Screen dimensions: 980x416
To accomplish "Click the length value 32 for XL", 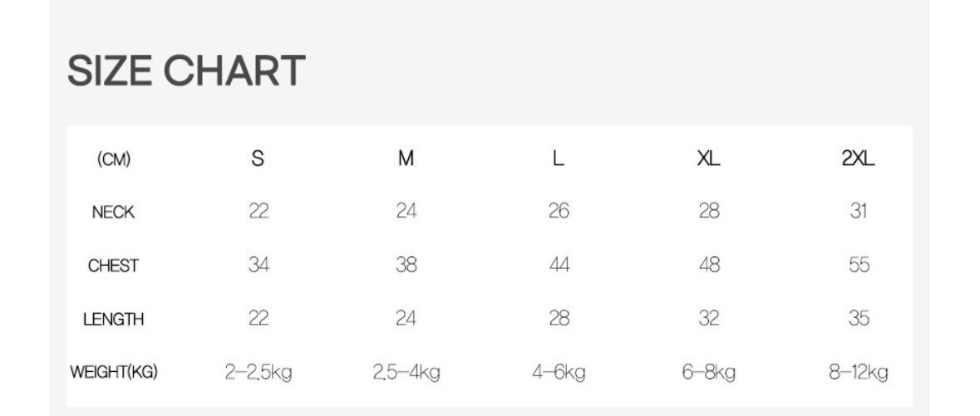I will pos(708,319).
